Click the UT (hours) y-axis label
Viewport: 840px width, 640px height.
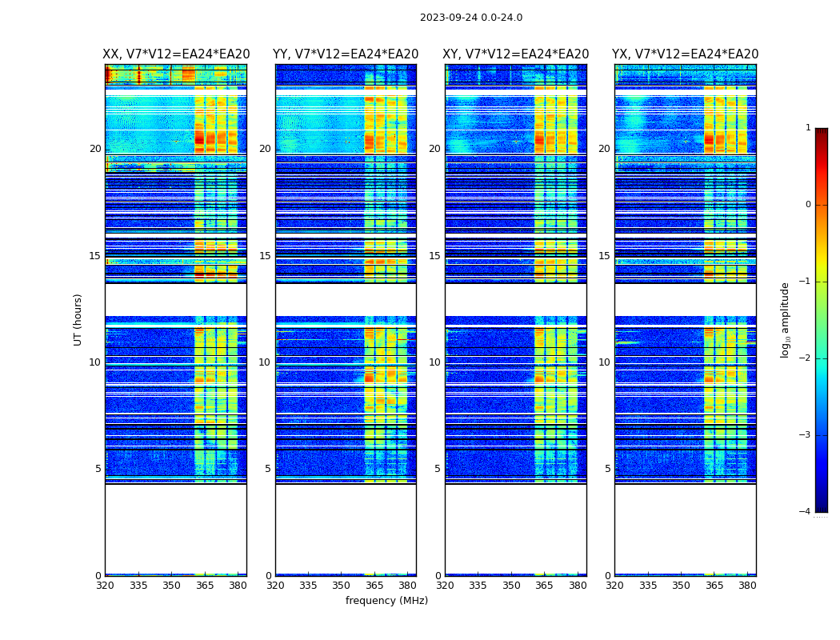click(x=78, y=319)
